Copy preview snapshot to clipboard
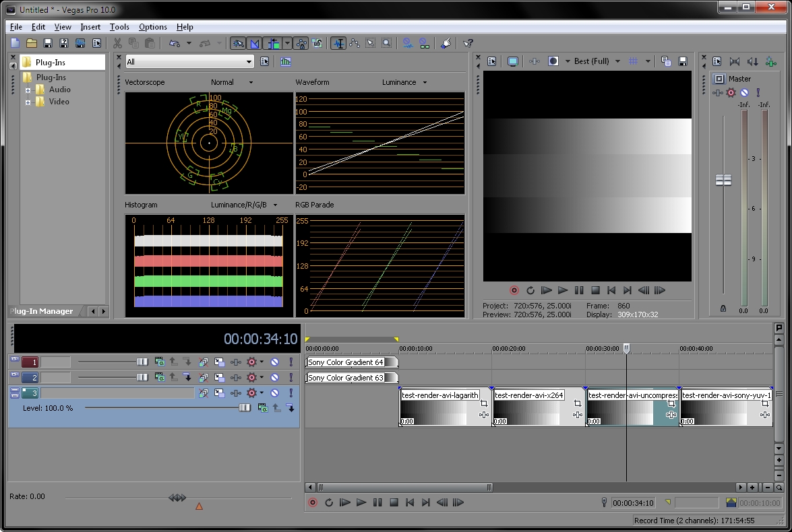 click(x=666, y=61)
